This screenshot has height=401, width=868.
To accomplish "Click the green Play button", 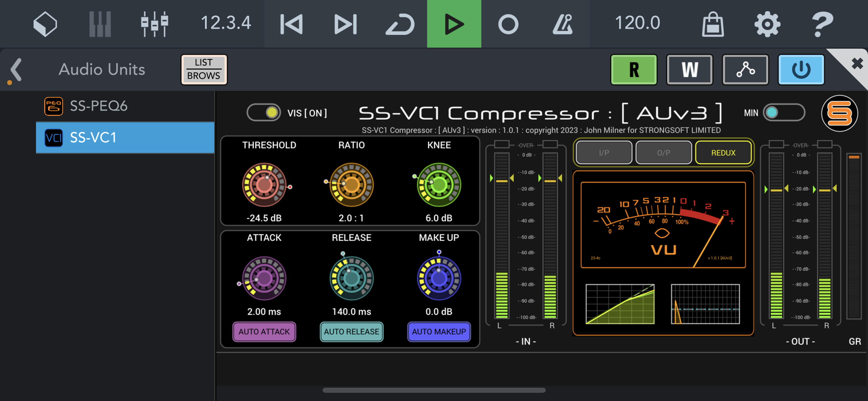I will click(x=454, y=23).
